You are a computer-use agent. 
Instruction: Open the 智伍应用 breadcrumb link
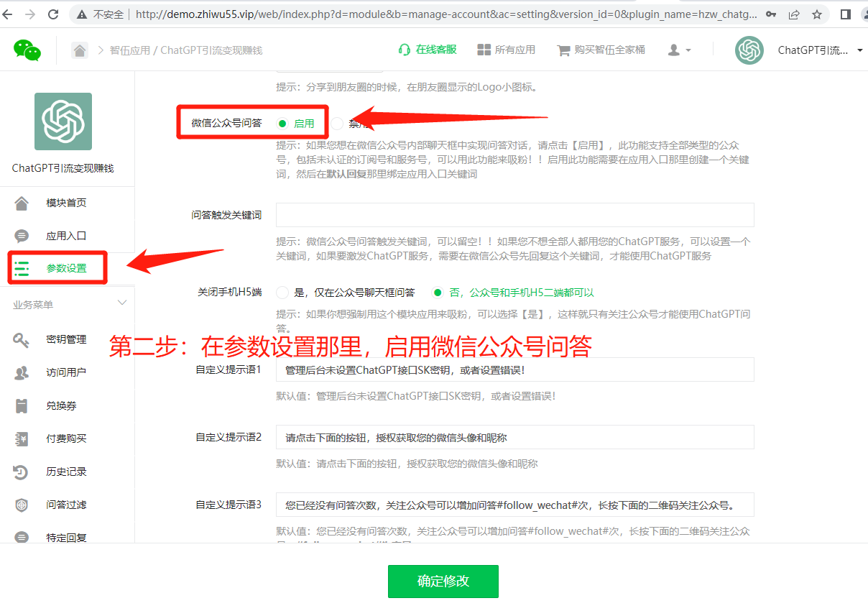(x=130, y=50)
